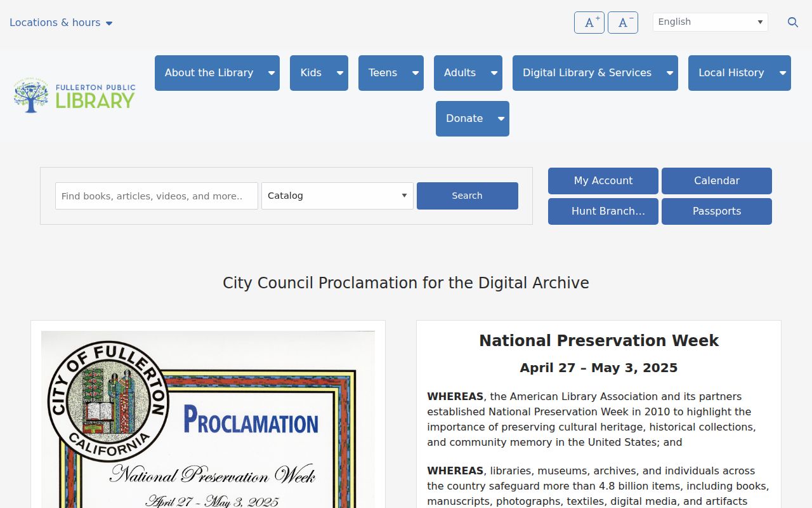Image resolution: width=812 pixels, height=508 pixels.
Task: Click the April 27 – May 3, 2025 subheading
Action: click(599, 368)
